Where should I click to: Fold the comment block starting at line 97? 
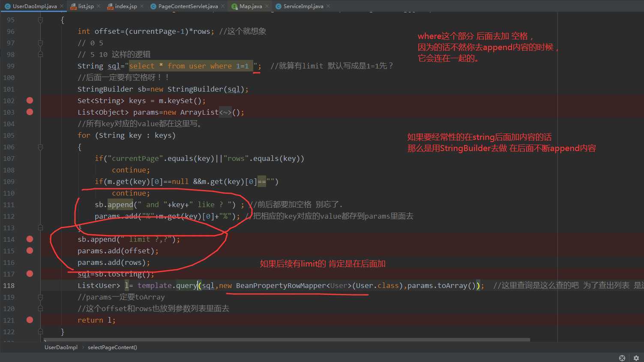(40, 43)
